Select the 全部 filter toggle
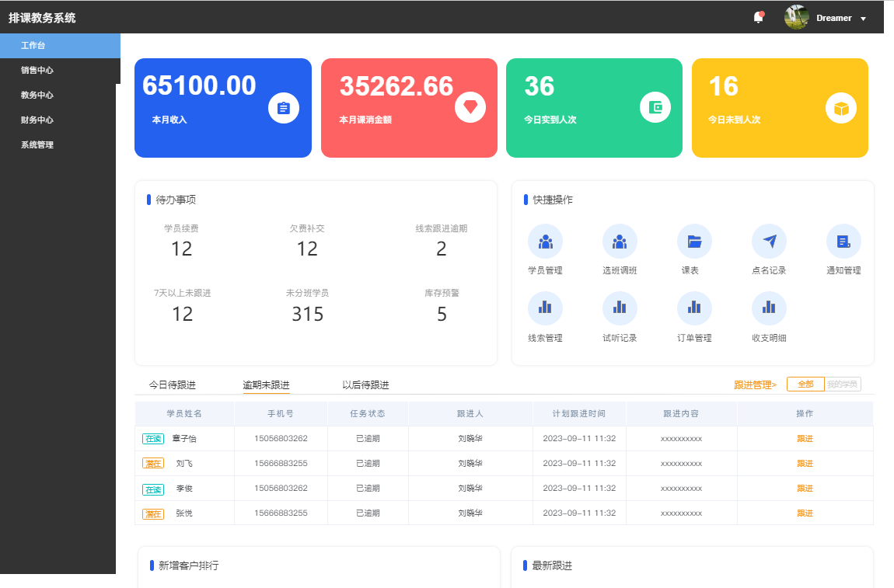 coord(805,384)
